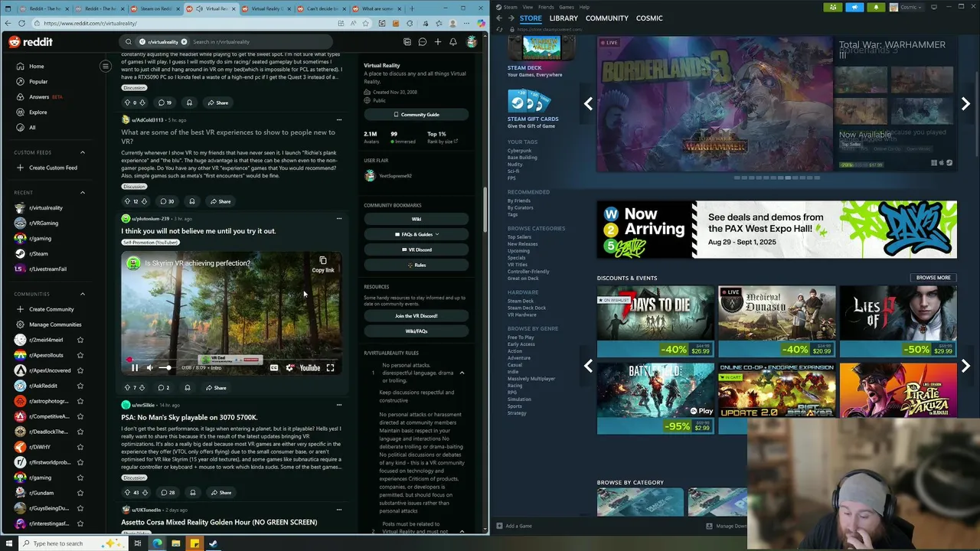
Task: Open Steam icon on Windows taskbar
Action: (x=213, y=543)
